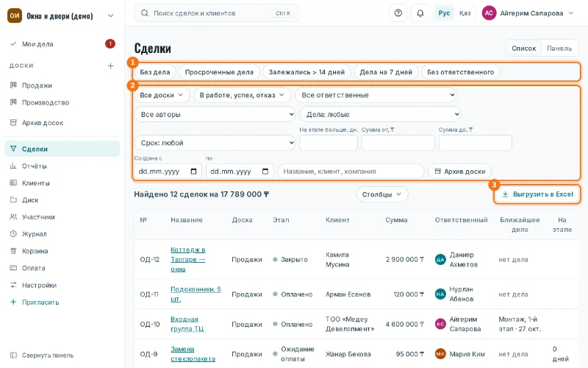Go to Журнал in the sidebar
This screenshot has height=368, width=588.
(x=62, y=233)
